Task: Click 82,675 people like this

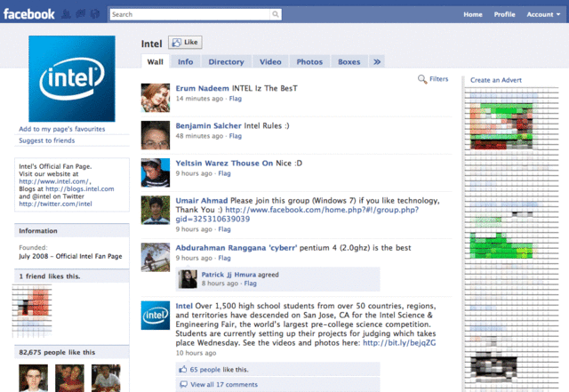Action: pyautogui.click(x=57, y=352)
